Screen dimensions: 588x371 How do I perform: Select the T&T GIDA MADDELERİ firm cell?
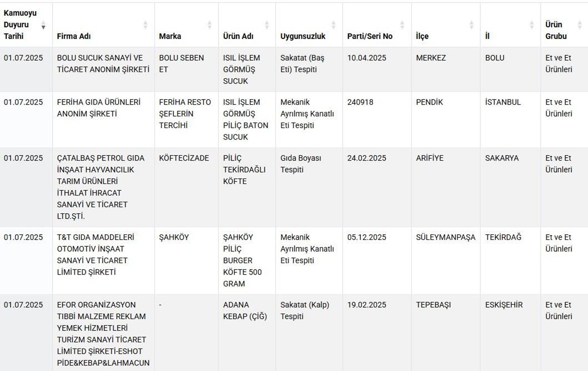(95, 254)
